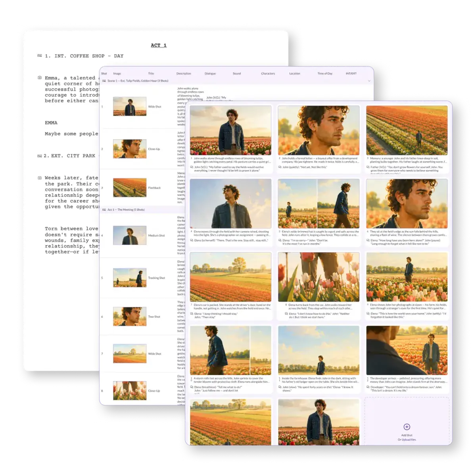Viewport: 476px width, 476px height.
Task: Select storyboard image for 'Elena shows John her photographs'
Action: [x=407, y=277]
